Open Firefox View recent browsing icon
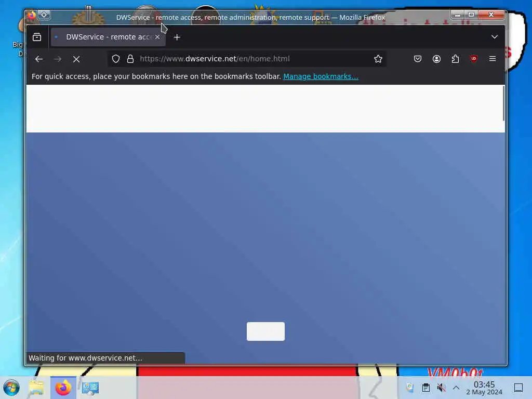The image size is (532, 399). (37, 37)
